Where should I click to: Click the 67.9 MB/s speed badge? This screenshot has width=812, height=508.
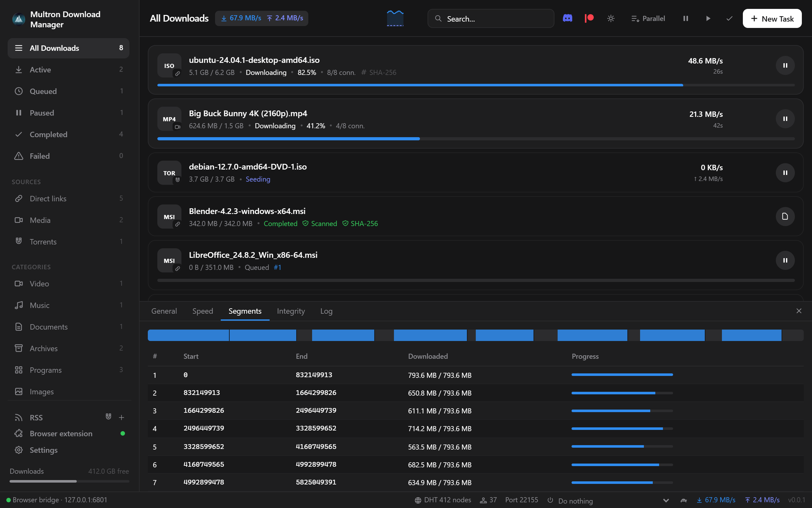pyautogui.click(x=241, y=18)
